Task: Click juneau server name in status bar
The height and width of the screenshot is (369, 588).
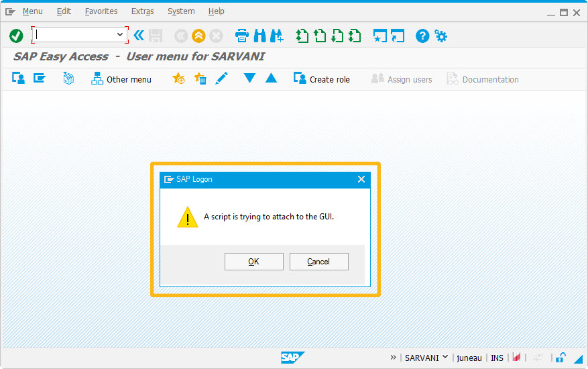Action: tap(469, 358)
